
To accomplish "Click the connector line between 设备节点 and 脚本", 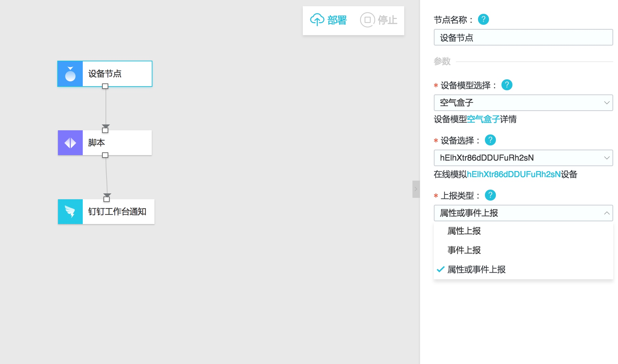I will [106, 107].
